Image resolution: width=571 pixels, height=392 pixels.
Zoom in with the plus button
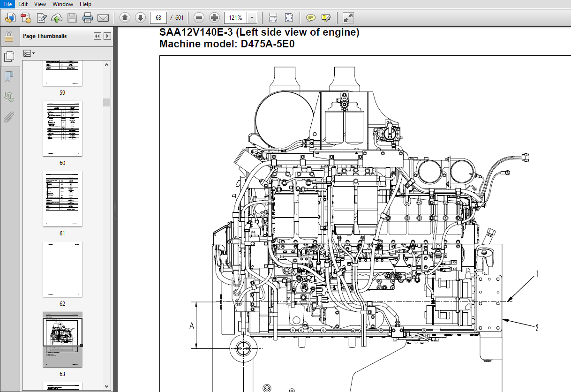pos(214,18)
